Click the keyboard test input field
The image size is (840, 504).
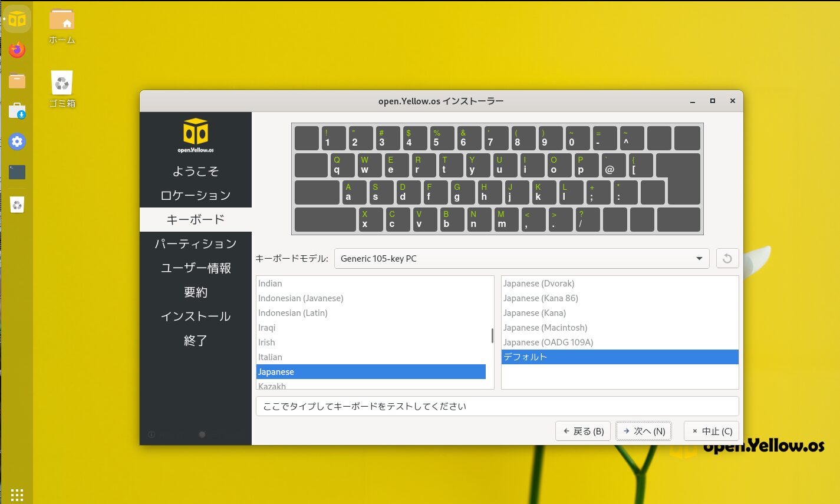click(x=497, y=406)
